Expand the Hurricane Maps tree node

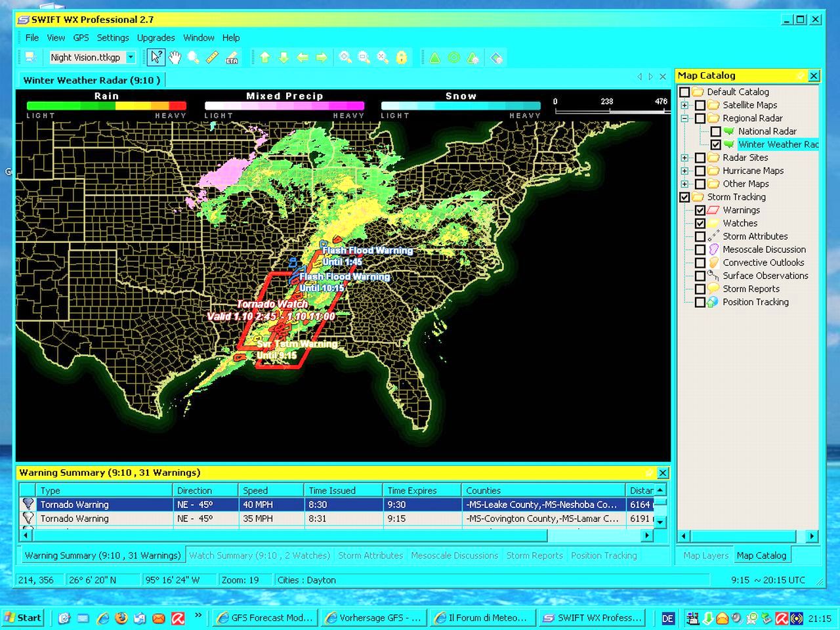pos(684,171)
